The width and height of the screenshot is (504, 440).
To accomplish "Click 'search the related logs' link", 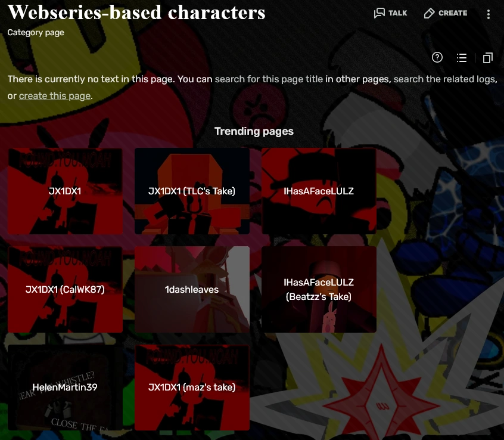I will click(445, 79).
